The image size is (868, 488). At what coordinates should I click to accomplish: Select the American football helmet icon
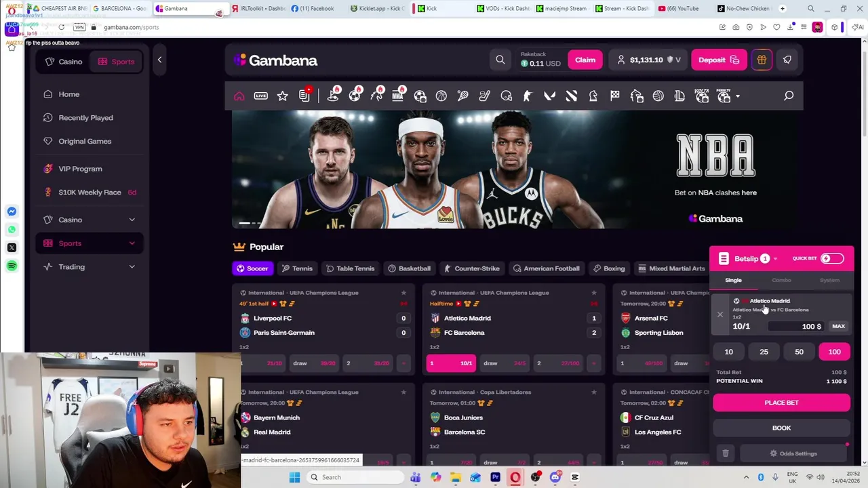pyautogui.click(x=507, y=96)
